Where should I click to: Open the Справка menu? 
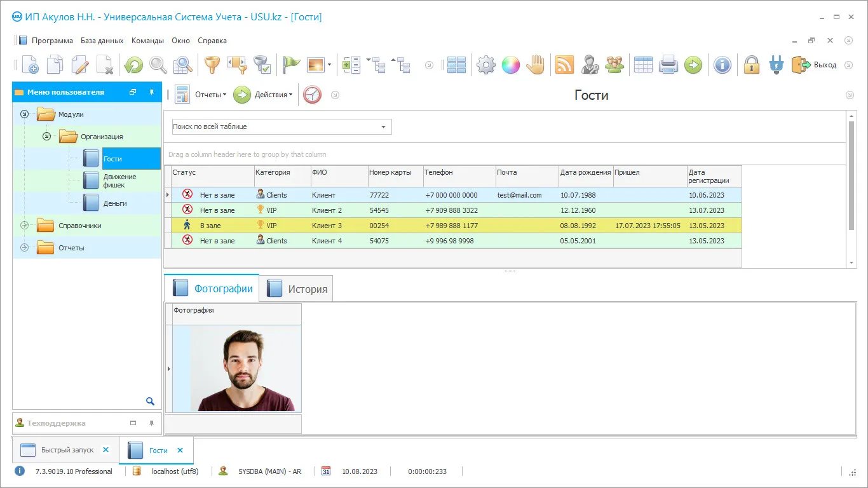click(x=212, y=40)
